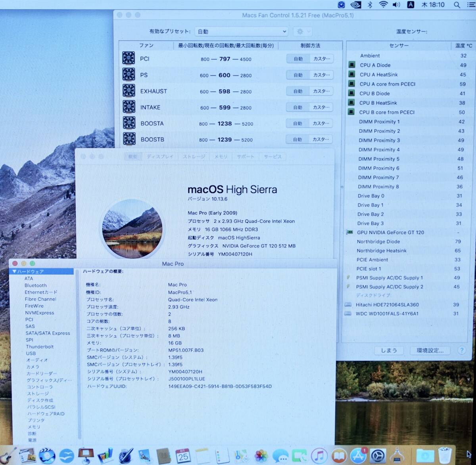Click the help question mark button
476x465 pixels.
(x=462, y=350)
